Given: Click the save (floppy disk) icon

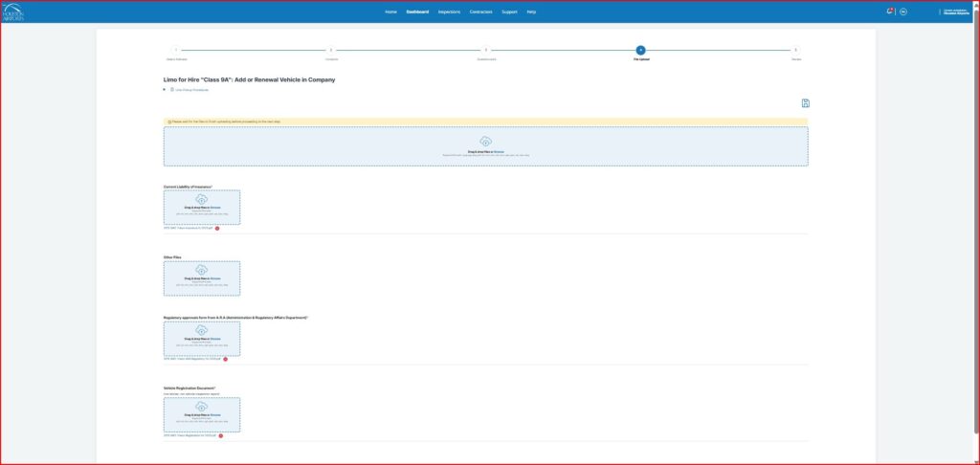Looking at the screenshot, I should [806, 103].
